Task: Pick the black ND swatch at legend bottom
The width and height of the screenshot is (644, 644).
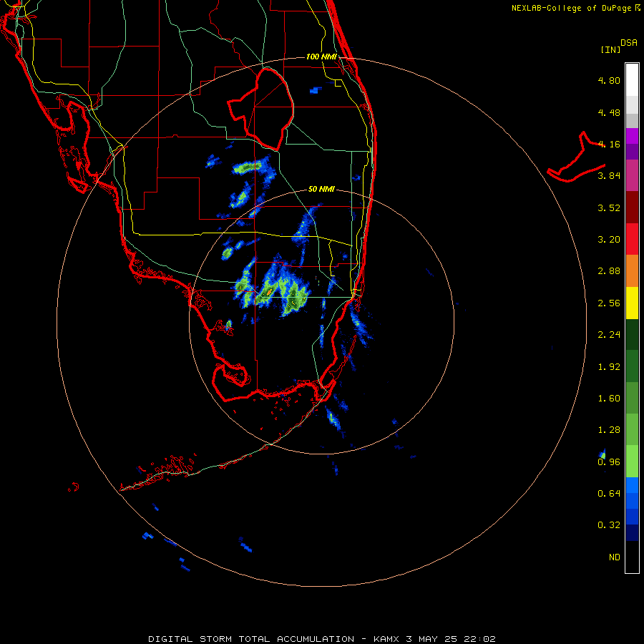Action: pyautogui.click(x=632, y=557)
